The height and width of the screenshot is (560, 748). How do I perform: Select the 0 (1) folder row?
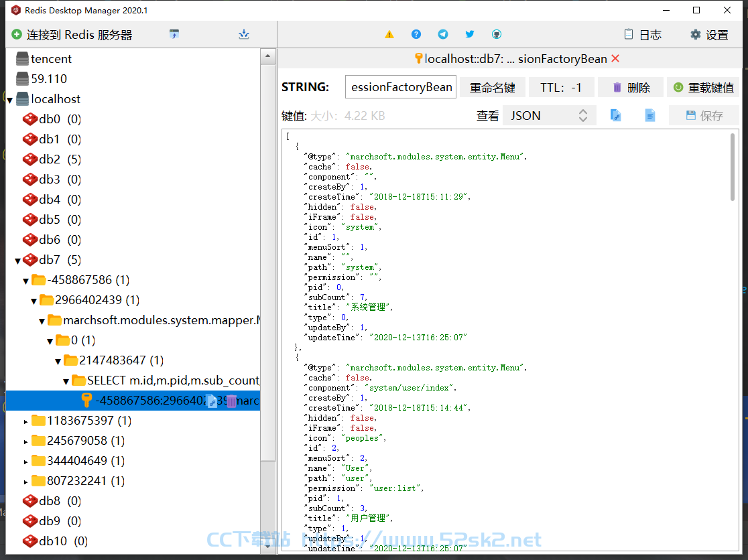tap(75, 340)
